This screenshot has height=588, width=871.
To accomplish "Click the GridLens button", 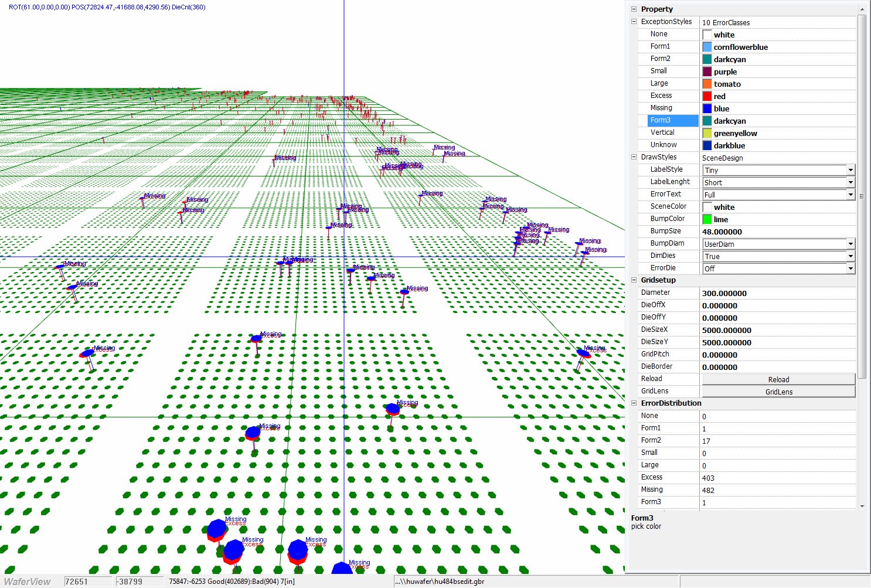I will (x=778, y=392).
